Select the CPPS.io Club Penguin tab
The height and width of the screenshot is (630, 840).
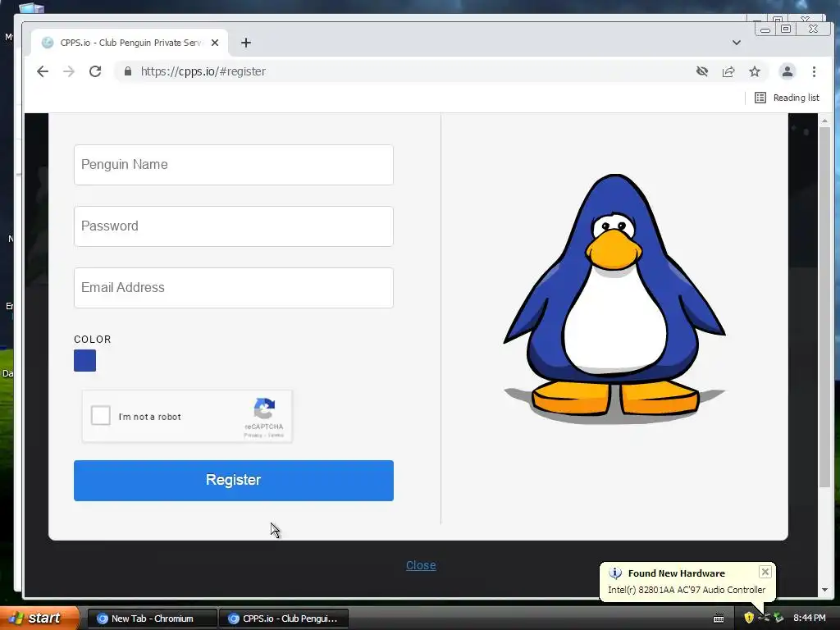(130, 43)
